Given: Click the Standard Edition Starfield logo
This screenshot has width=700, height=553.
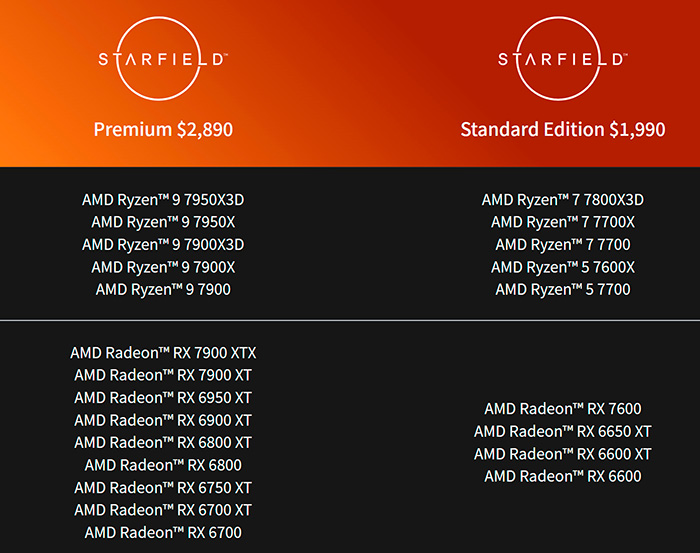Looking at the screenshot, I should point(562,58).
